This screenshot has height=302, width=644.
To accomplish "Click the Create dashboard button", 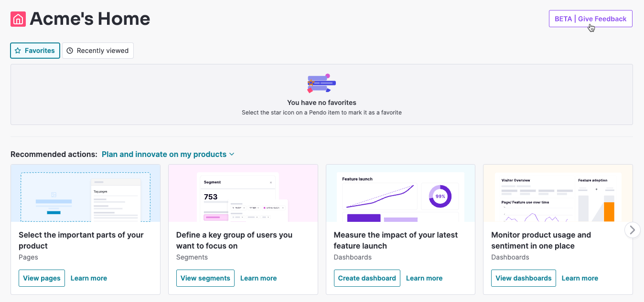I will [367, 278].
